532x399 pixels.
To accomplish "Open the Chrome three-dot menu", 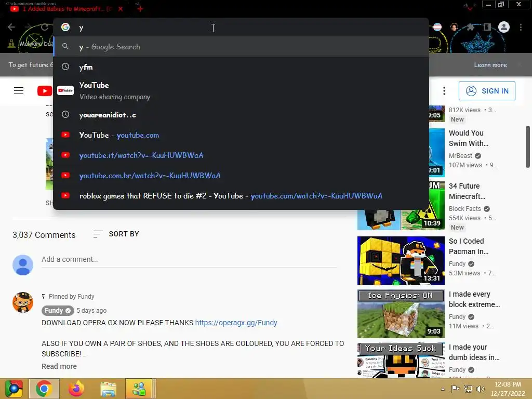I will pyautogui.click(x=521, y=27).
